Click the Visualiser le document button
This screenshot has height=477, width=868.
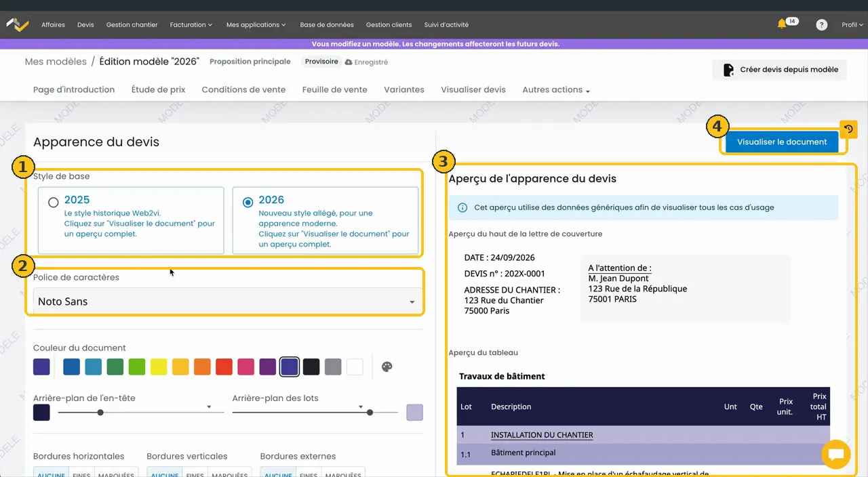(x=782, y=142)
